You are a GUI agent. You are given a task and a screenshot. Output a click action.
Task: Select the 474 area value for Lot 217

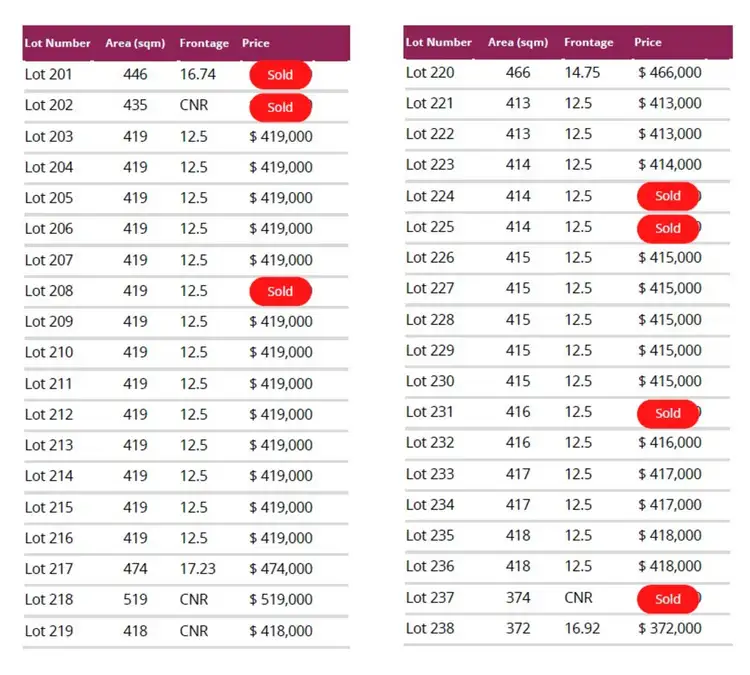click(135, 569)
